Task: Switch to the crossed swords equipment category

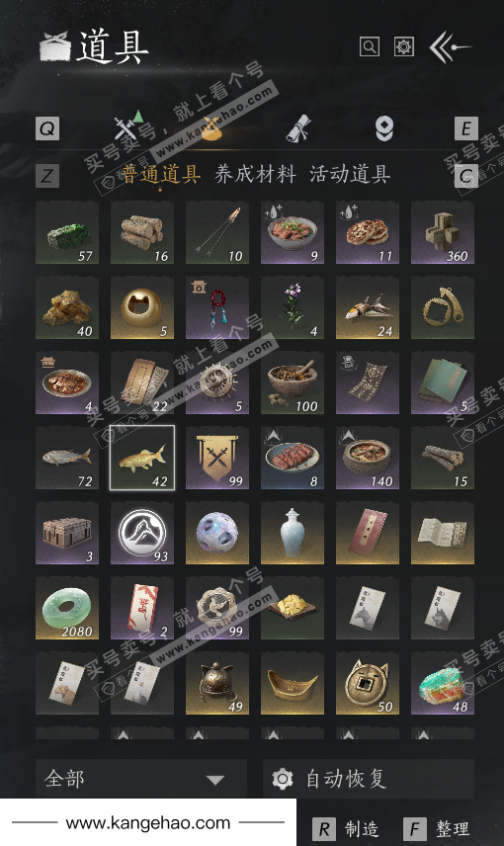Action: (x=127, y=127)
